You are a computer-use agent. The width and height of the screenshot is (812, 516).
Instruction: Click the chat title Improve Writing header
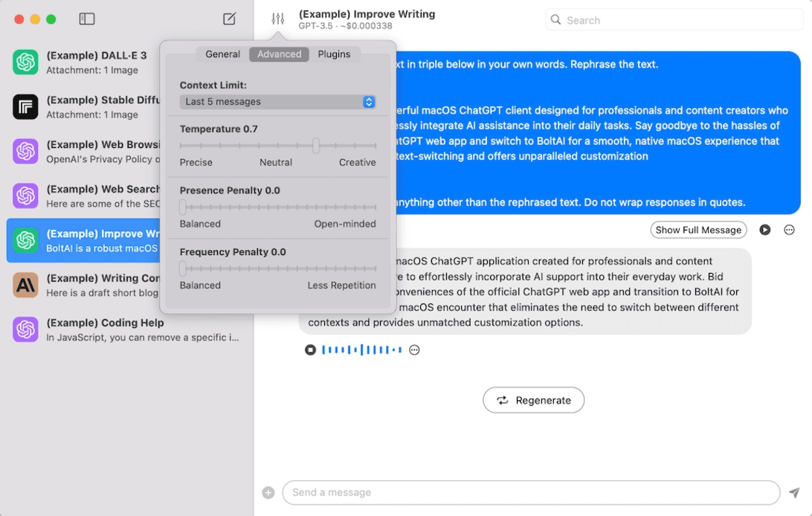[x=367, y=14]
